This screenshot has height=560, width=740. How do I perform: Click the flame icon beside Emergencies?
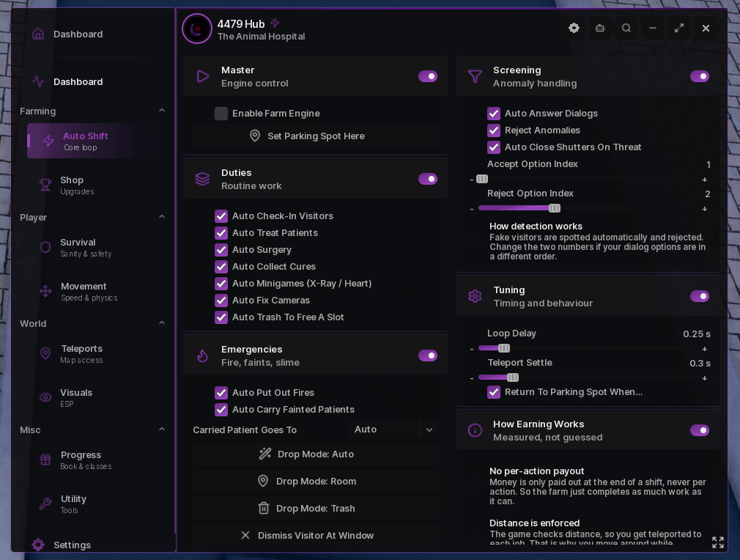click(x=202, y=355)
